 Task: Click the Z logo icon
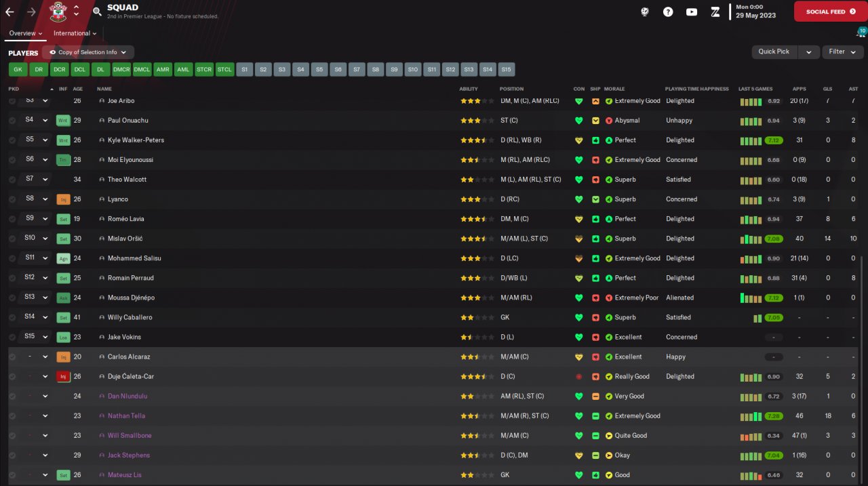pos(715,12)
